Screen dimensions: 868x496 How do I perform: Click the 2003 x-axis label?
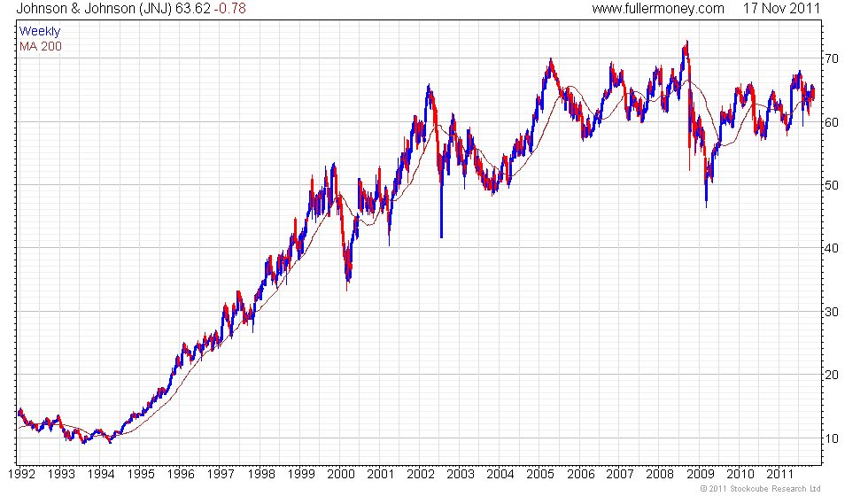(461, 474)
